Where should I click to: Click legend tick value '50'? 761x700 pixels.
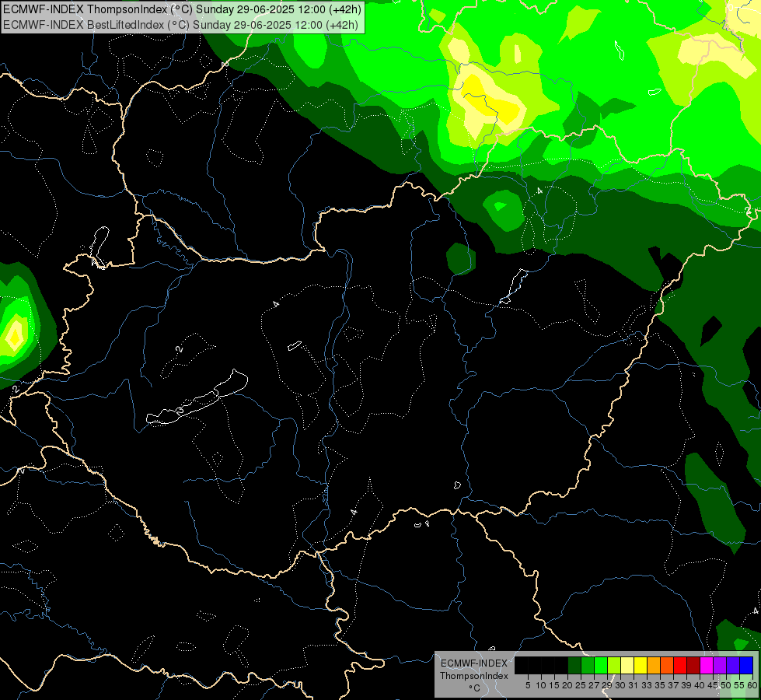coord(726,685)
